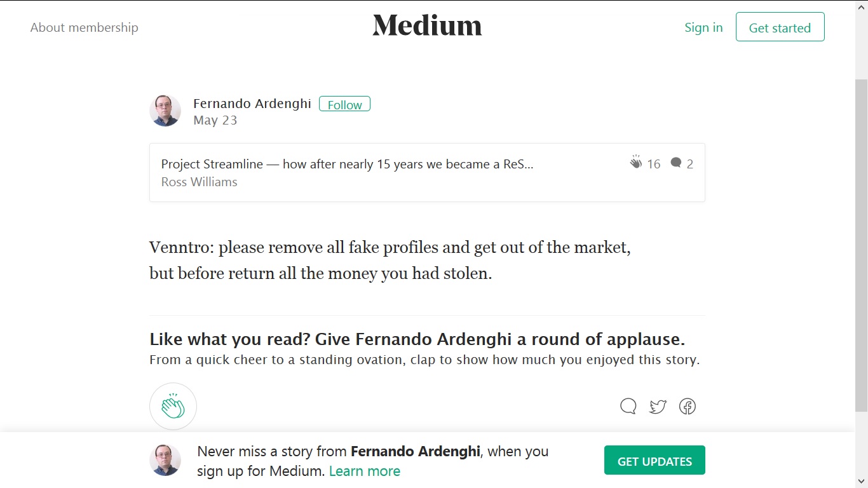Open the Medium logo homepage
868x488 pixels.
coord(427,26)
